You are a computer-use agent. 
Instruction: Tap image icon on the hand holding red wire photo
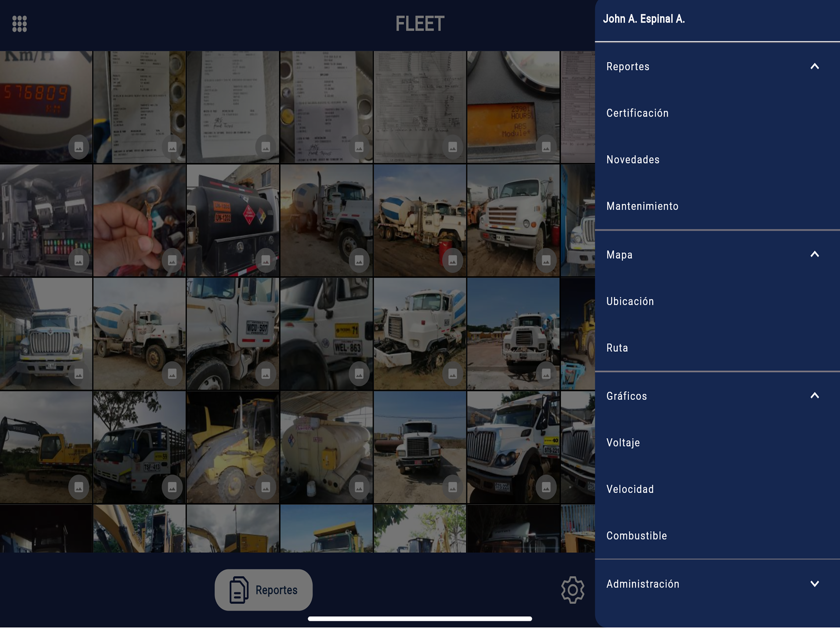[x=172, y=260]
